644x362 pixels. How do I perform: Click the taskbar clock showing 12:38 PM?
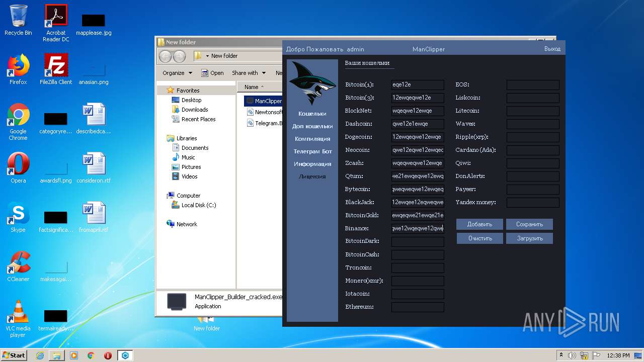coord(618,355)
